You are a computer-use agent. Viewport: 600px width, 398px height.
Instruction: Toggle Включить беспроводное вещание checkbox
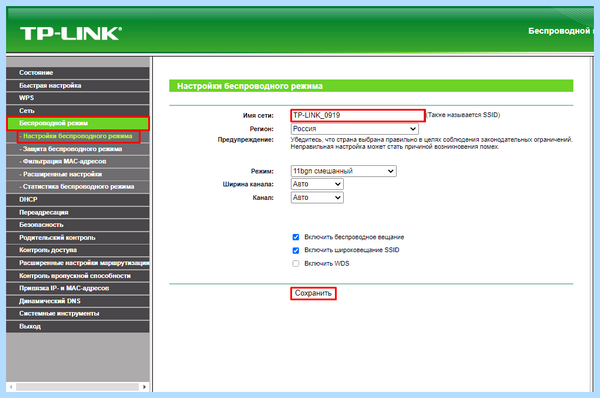tap(296, 237)
